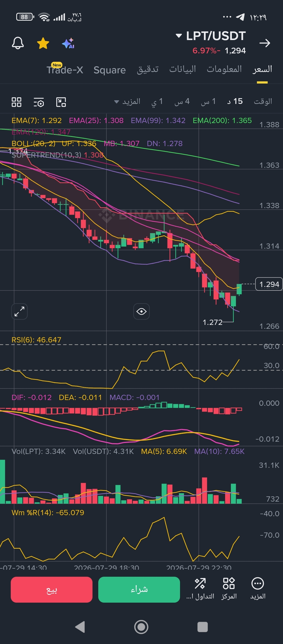Tap the 1.272 low price marker

pos(213,322)
